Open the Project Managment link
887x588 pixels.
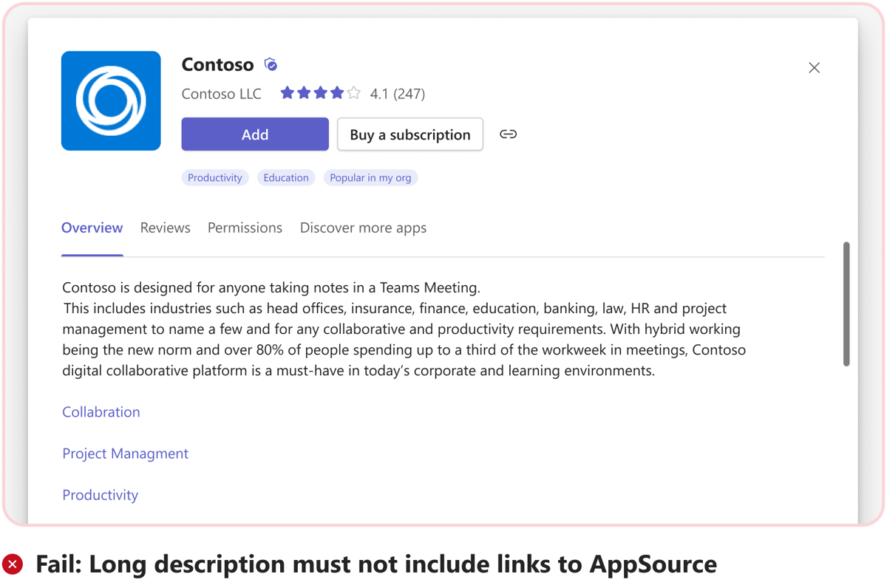[125, 453]
